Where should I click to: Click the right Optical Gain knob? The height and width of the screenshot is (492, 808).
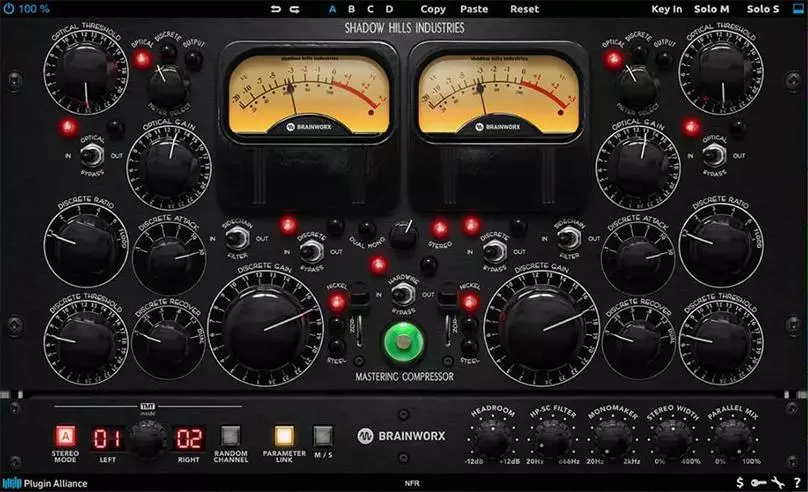[638, 167]
